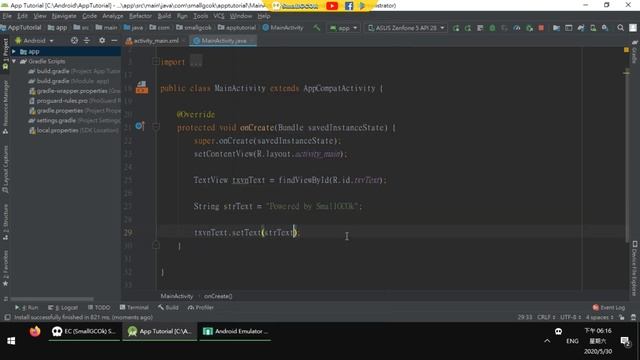The width and height of the screenshot is (640, 360).
Task: Click the Search Everywhere magnifier icon
Action: coord(620,28)
